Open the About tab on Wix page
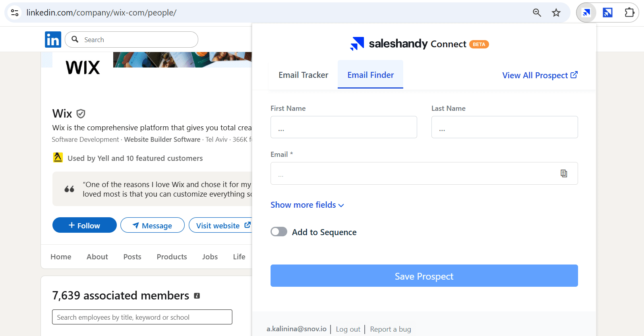The width and height of the screenshot is (644, 336). 97,257
